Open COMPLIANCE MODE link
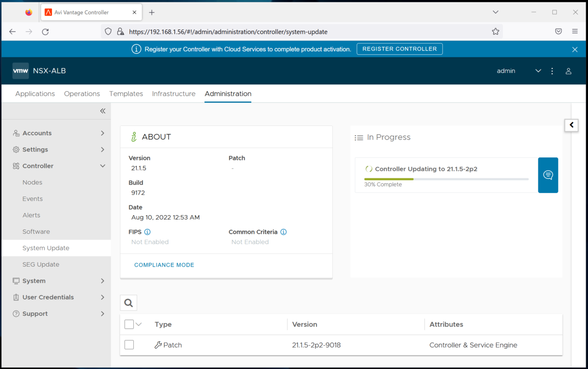Viewport: 588px width, 369px height. pyautogui.click(x=164, y=265)
